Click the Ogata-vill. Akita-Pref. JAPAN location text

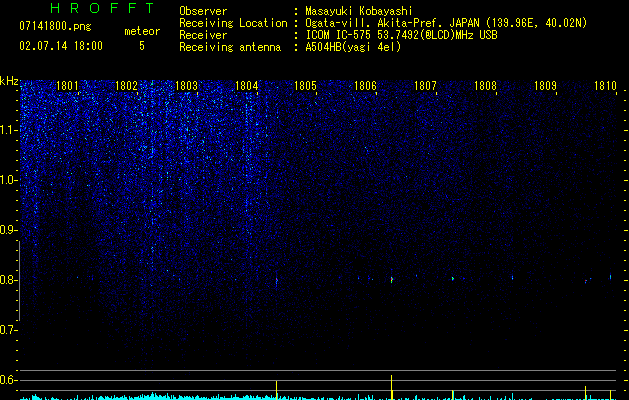click(446, 23)
